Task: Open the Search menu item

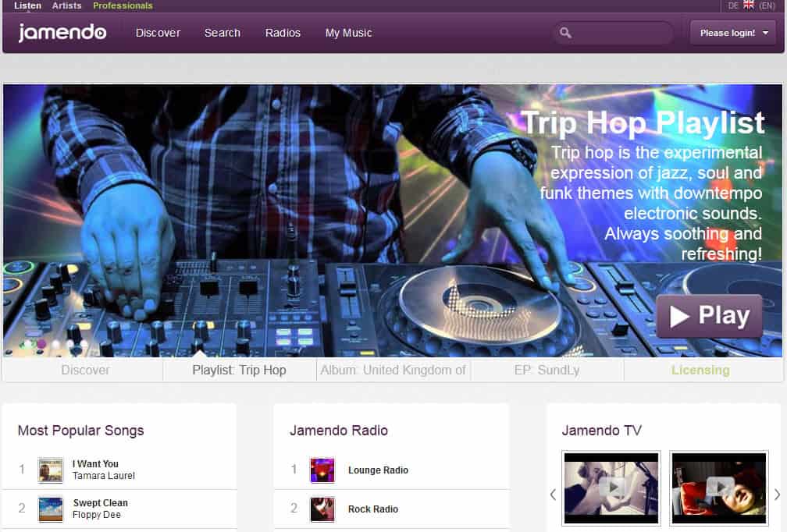Action: (223, 33)
